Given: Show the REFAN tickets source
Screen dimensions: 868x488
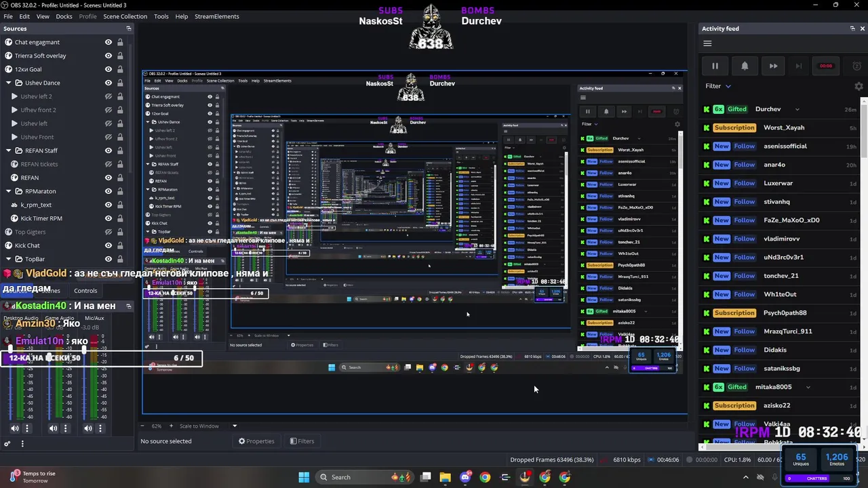Looking at the screenshot, I should [108, 164].
